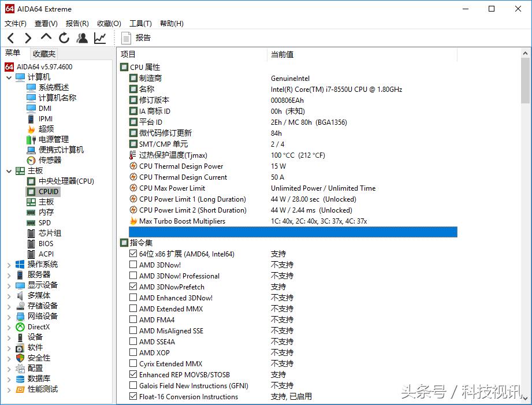Click the forward arrow on the toolbar
Screen dimensions: 532x405
pyautogui.click(x=27, y=37)
